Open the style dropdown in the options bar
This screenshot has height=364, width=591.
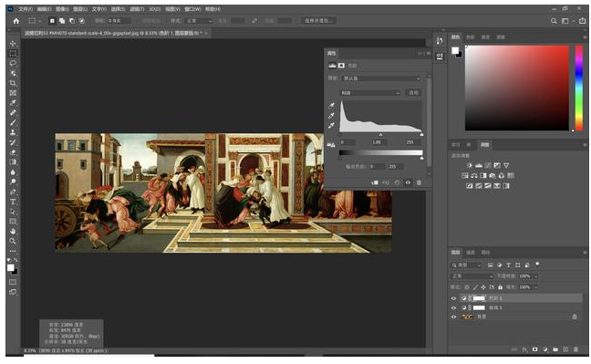click(200, 21)
